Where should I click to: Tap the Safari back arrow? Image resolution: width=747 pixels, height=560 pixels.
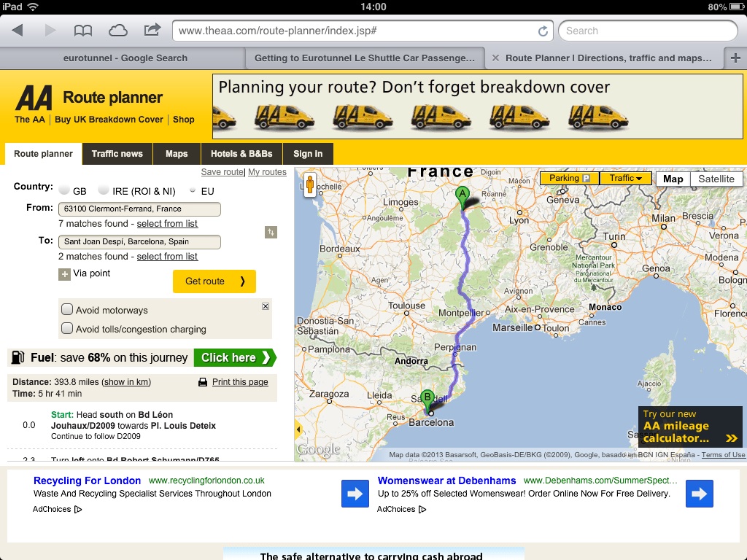tap(18, 31)
